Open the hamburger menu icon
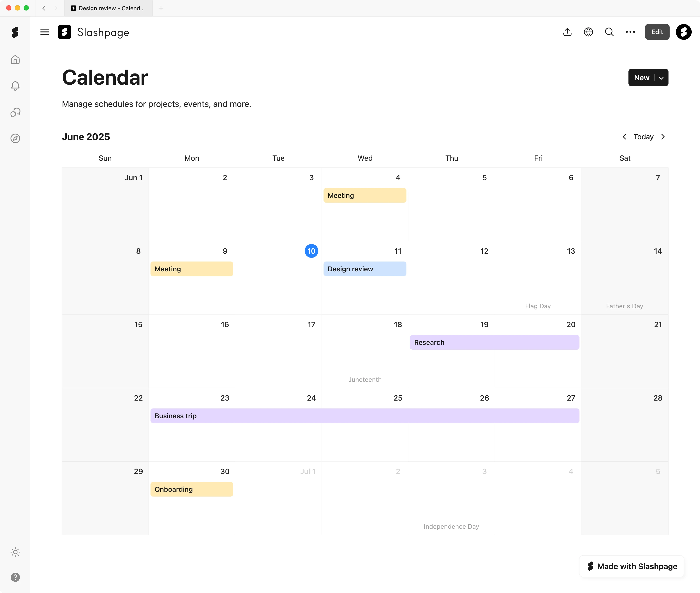Viewport: 700px width, 593px height. tap(44, 32)
